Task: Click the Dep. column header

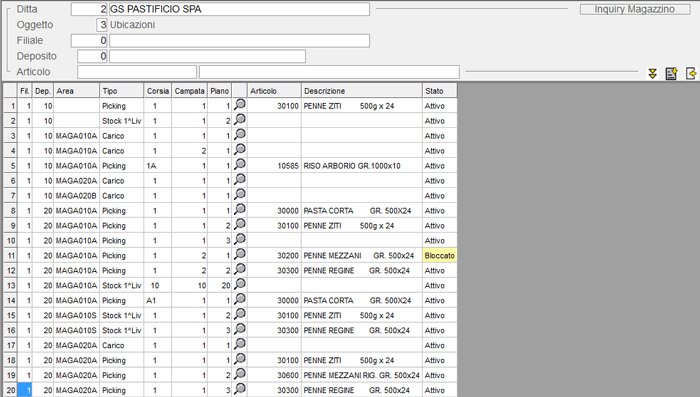Action: click(43, 91)
